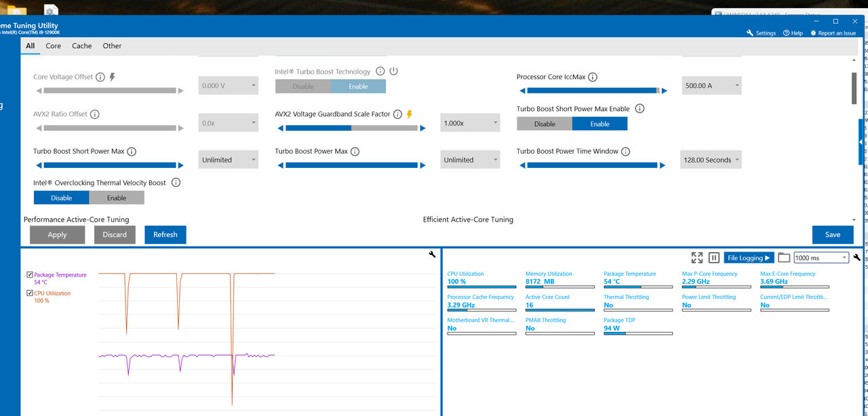Screen dimensions: 868x416
Task: Set Overclocking Thermal Velocity Boost to Disable
Action: pyautogui.click(x=61, y=198)
